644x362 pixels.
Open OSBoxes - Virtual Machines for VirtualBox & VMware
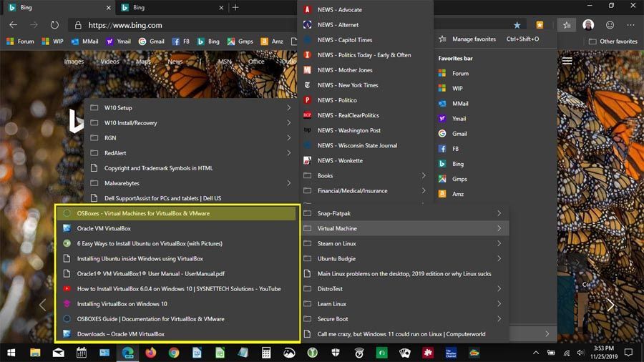click(177, 213)
